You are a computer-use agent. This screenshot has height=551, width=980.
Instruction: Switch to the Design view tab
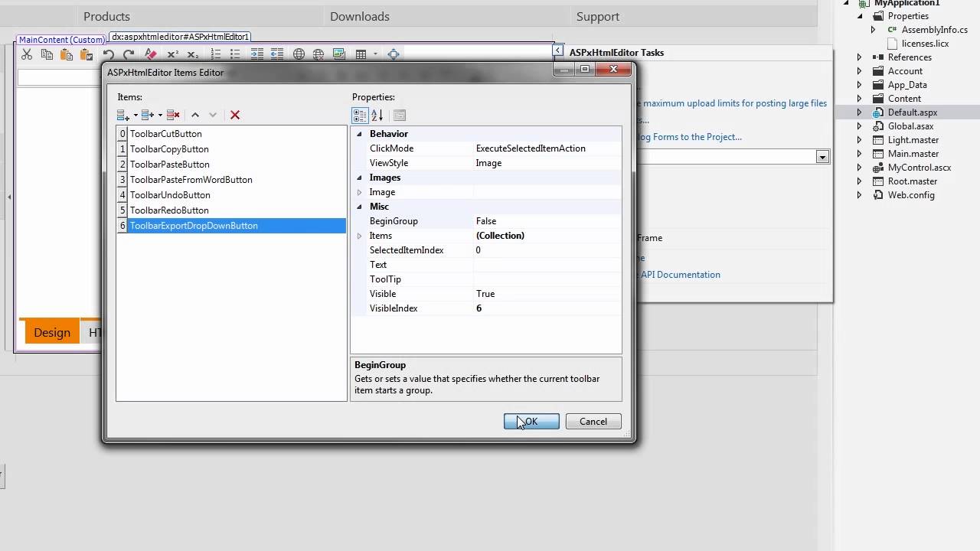[x=52, y=332]
